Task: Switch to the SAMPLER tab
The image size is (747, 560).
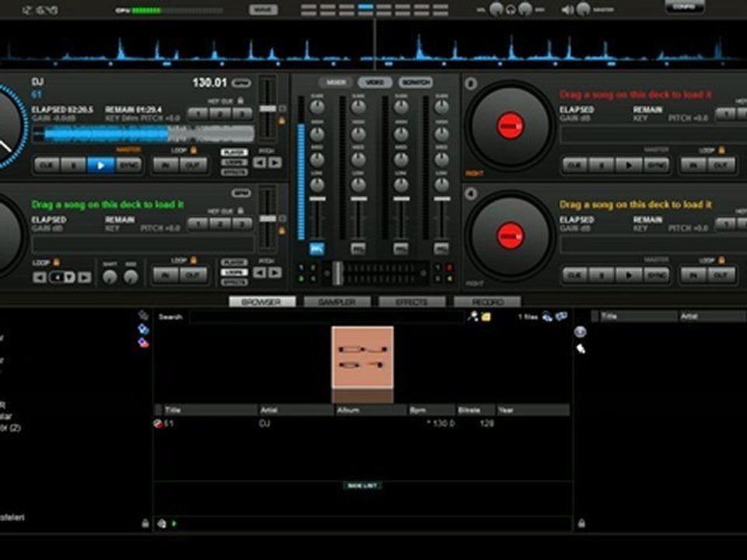Action: (337, 302)
